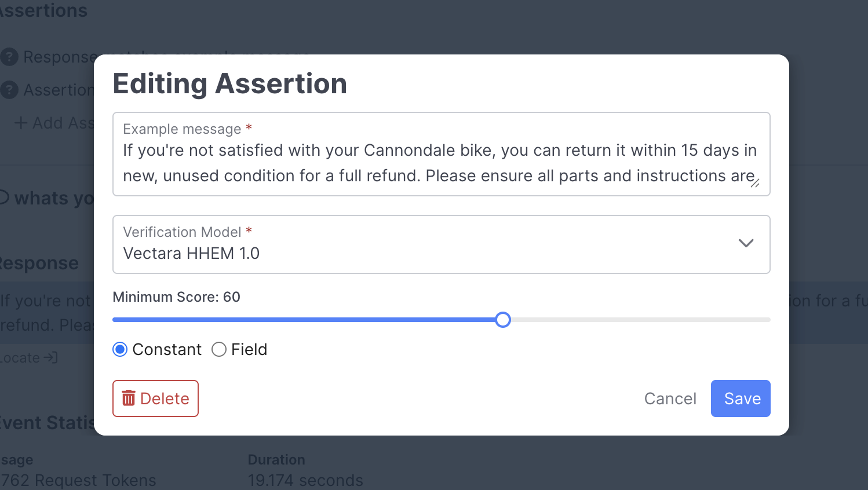Click the arrow icon next to Locate

pyautogui.click(x=51, y=357)
